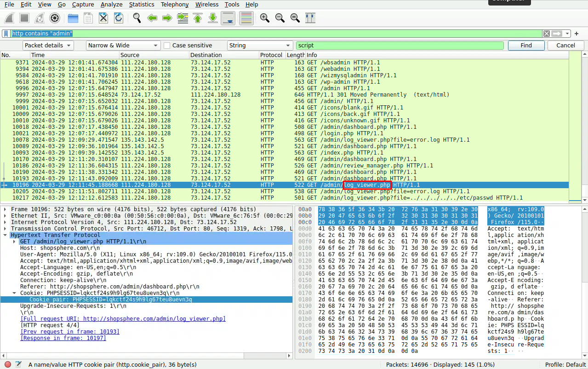Viewport: 588px width, 369px height.
Task: Expand the Internet Protocol Version 4 tree
Action: tap(6, 222)
